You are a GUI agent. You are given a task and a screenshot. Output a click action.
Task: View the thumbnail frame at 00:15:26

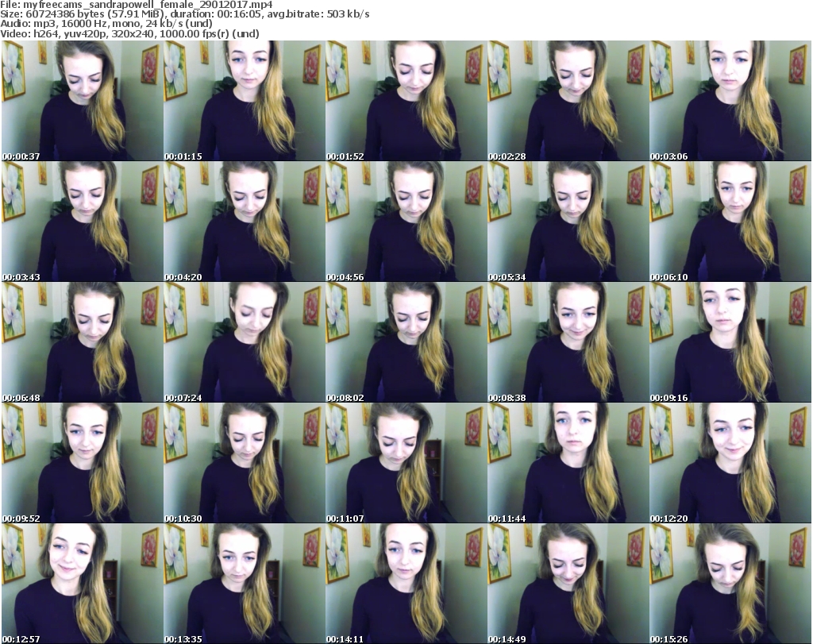pos(730,584)
